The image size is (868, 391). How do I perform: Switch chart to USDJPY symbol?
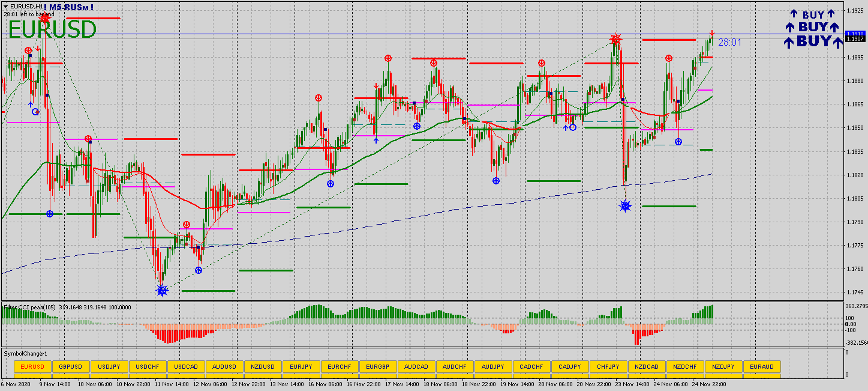(109, 366)
